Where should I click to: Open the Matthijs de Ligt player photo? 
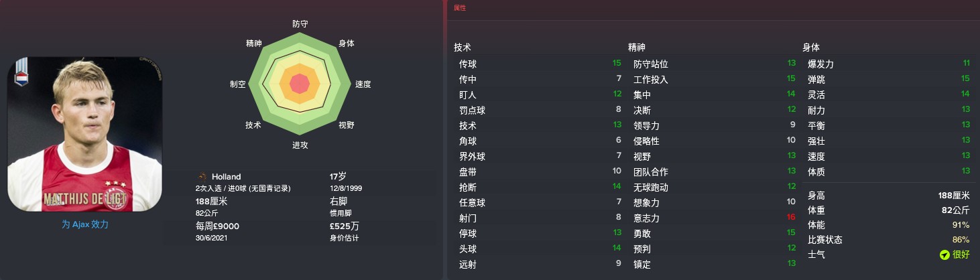[x=84, y=134]
